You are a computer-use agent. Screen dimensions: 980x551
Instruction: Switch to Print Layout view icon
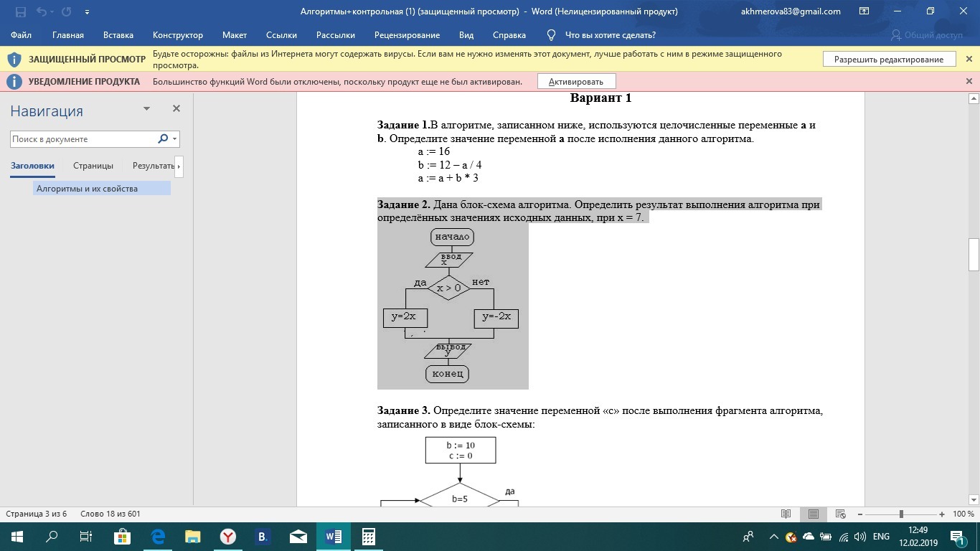pos(813,514)
